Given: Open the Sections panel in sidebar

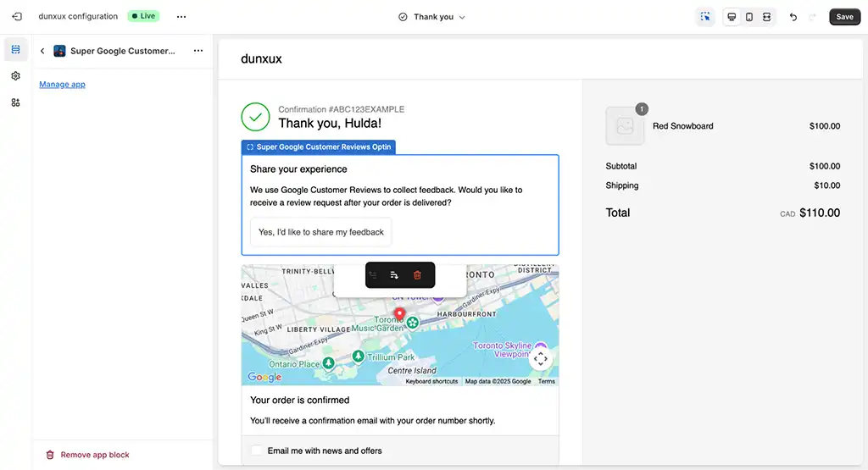Looking at the screenshot, I should [15, 50].
